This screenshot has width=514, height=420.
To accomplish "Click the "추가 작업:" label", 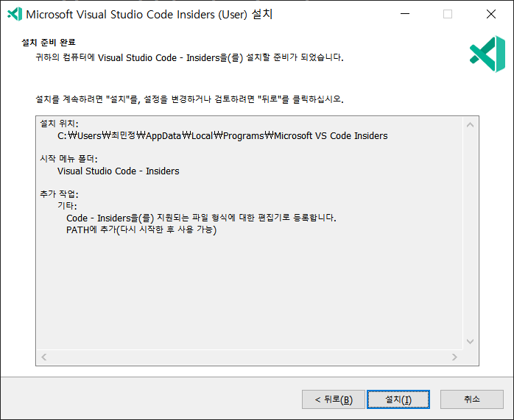I will [60, 194].
